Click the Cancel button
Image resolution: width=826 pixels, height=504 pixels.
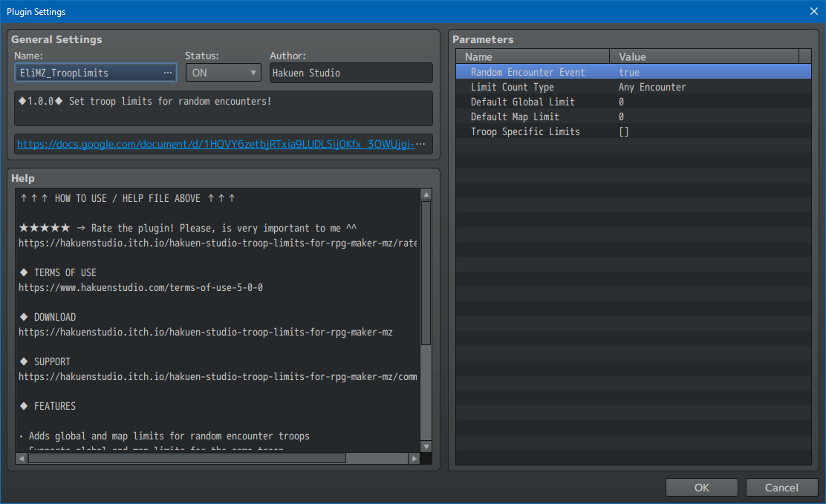click(x=781, y=488)
